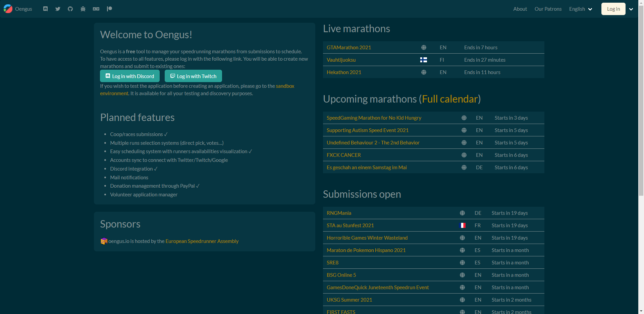Viewport: 644px width, 314px height.
Task: Click the globe icon in GTAMarathon 2021 row
Action: (424, 48)
